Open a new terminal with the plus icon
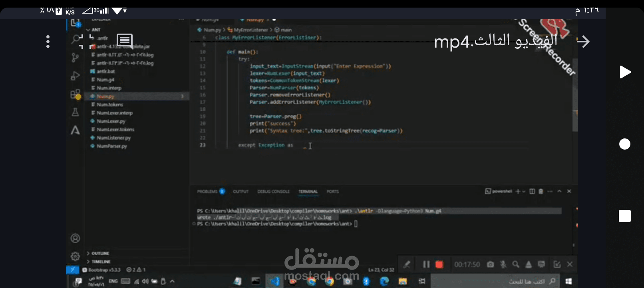Viewport: 644px width, 288px height. coord(518,192)
